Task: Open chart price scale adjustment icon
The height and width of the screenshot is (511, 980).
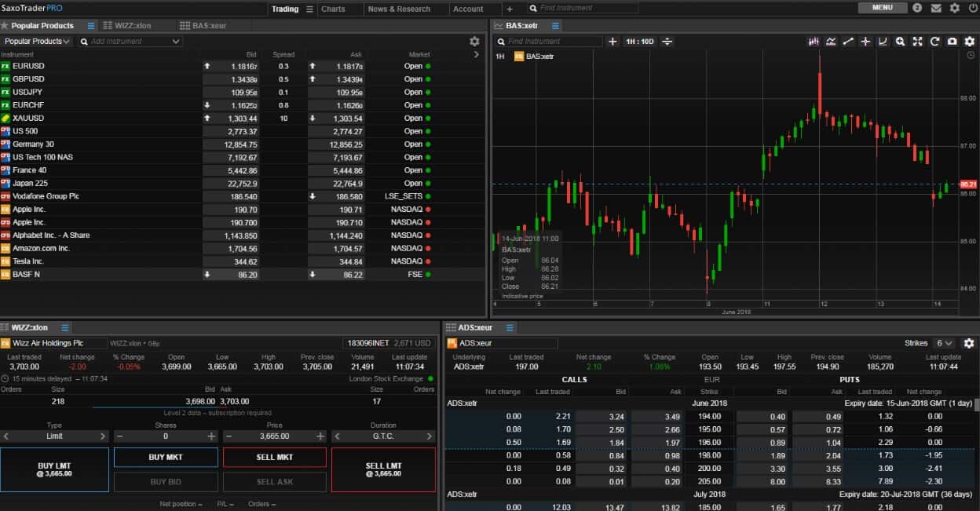Action: [667, 42]
